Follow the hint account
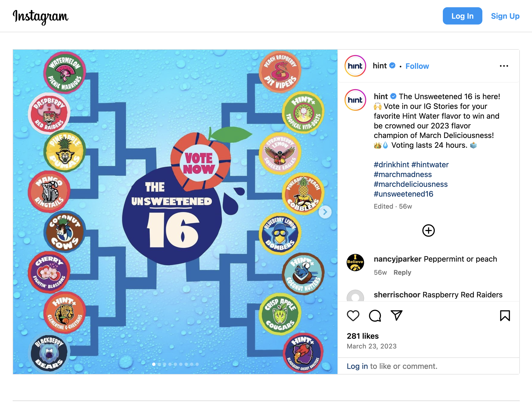 click(417, 66)
